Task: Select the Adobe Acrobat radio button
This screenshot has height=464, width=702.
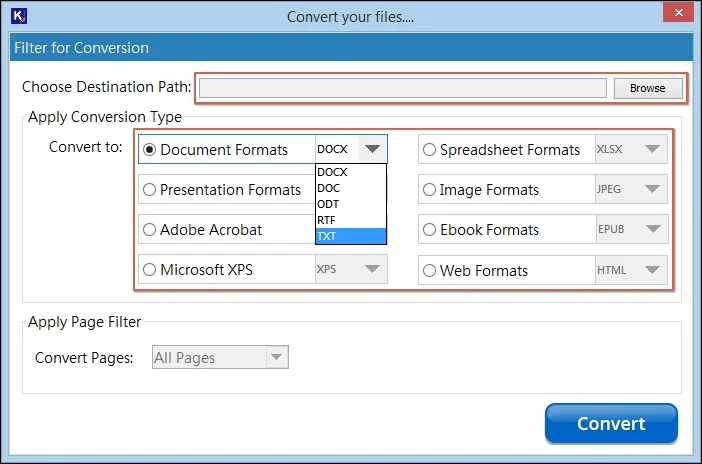Action: coord(149,229)
